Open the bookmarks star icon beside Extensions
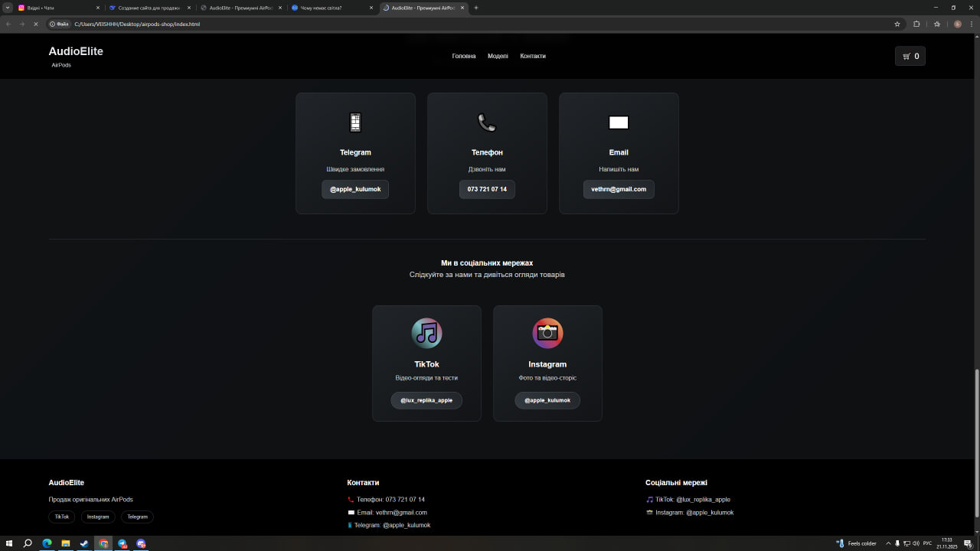The width and height of the screenshot is (980, 551). point(937,24)
